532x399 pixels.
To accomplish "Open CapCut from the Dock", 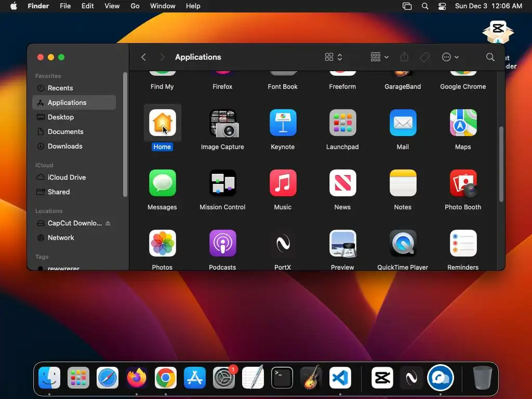I will coord(382,378).
